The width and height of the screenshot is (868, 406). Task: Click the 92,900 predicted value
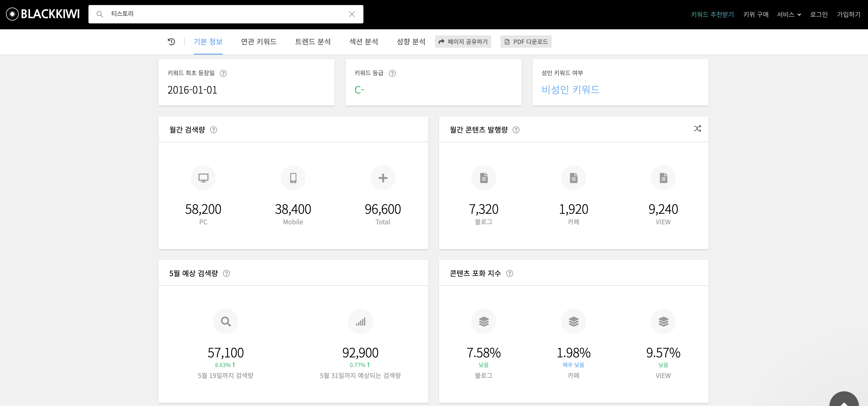[360, 353]
